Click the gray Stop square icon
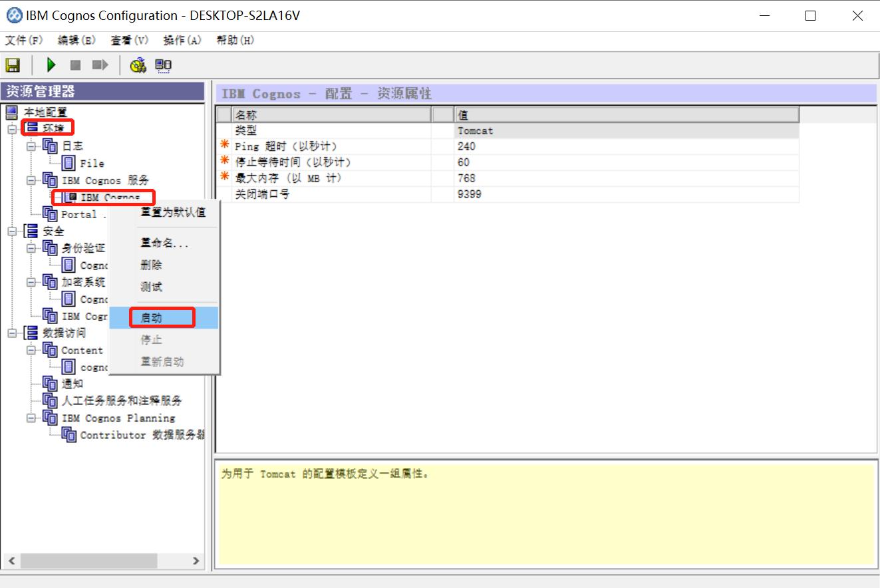The height and width of the screenshot is (588, 880). 75,65
